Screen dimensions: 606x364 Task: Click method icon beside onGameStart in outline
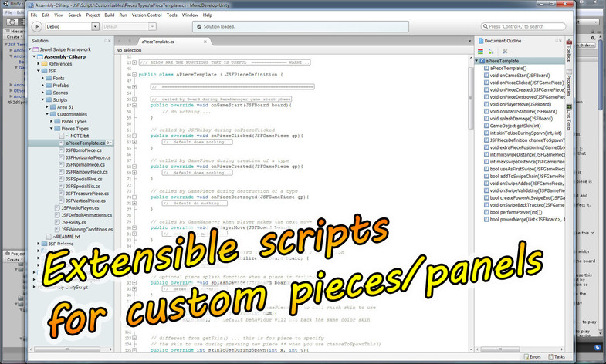point(486,76)
